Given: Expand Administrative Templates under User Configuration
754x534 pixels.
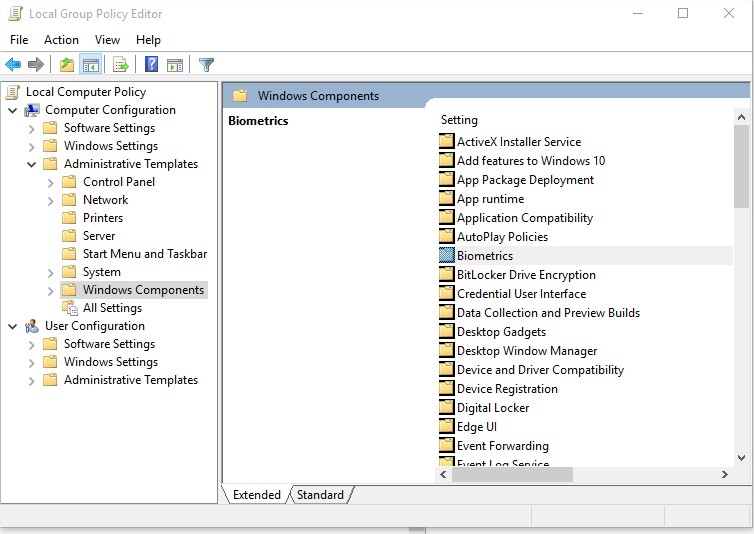Looking at the screenshot, I should [x=32, y=381].
